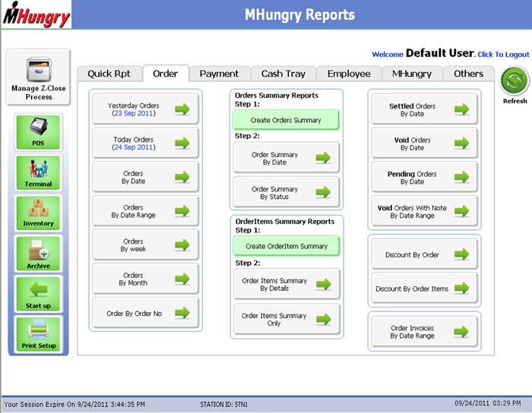
Task: Open Print Setup
Action: 38,334
